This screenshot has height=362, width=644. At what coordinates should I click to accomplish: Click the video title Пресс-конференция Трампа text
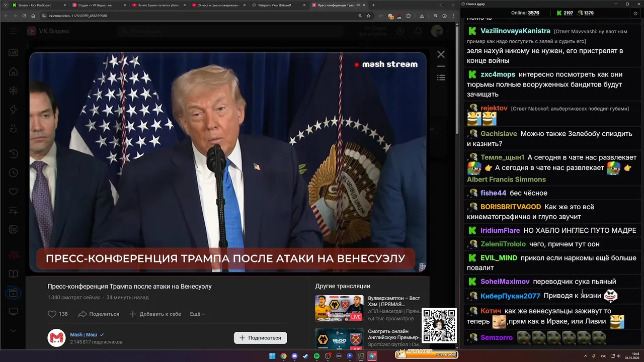129,286
